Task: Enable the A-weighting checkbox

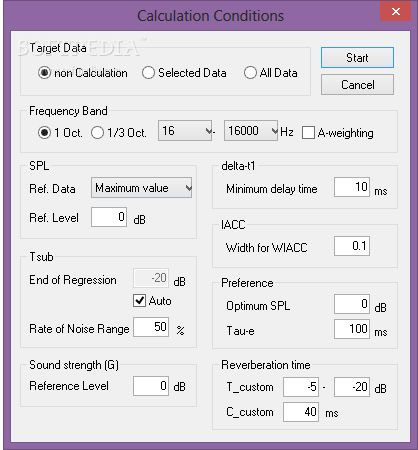Action: tap(338, 133)
